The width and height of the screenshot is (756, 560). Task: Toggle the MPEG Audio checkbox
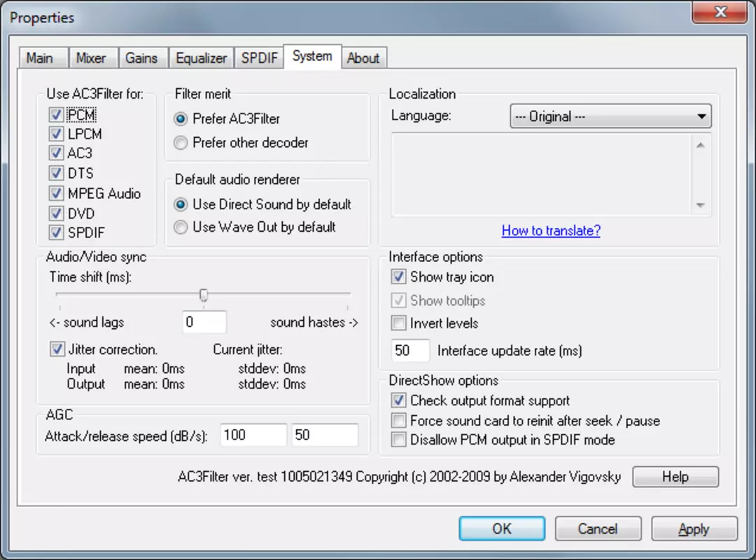[56, 193]
